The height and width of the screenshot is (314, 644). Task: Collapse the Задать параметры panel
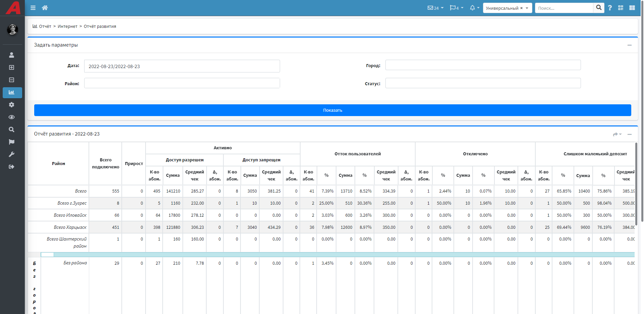[629, 45]
